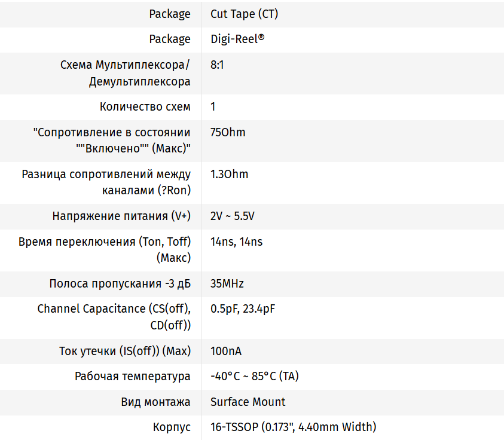Click the Cut Tape (CT) package value
The image size is (504, 440).
244,14
